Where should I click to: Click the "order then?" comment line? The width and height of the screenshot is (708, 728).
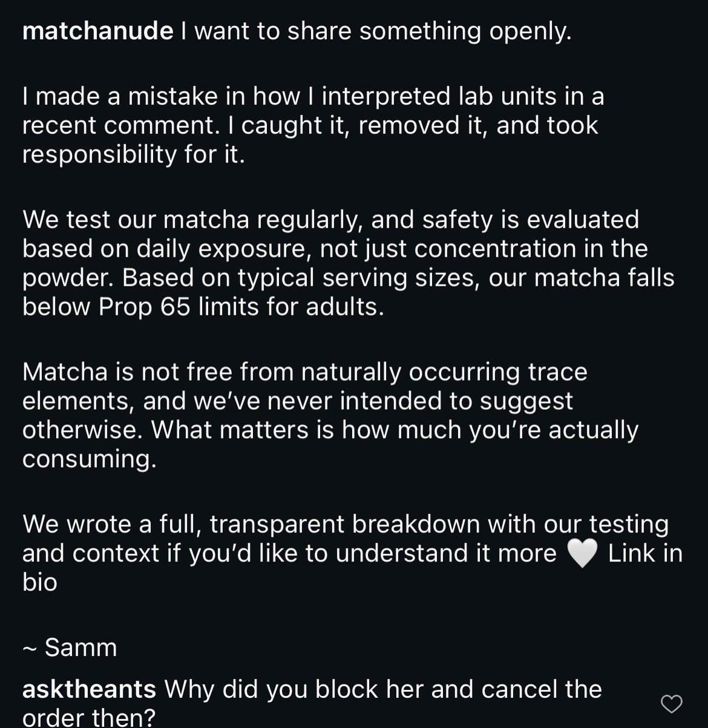(x=89, y=718)
